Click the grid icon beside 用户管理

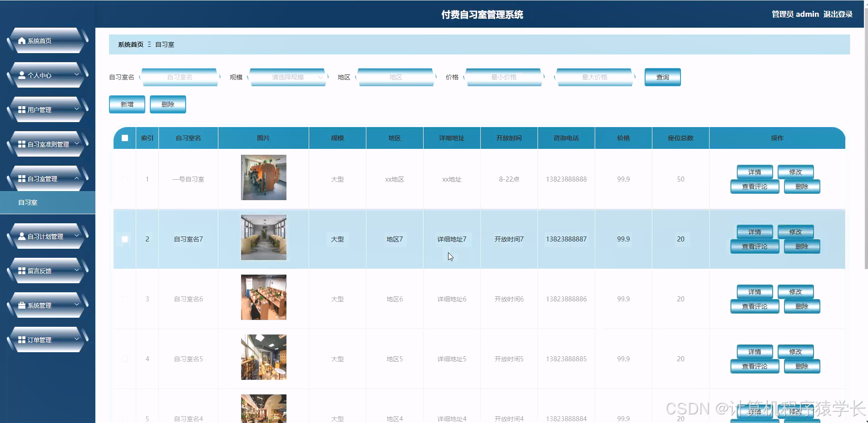point(22,110)
